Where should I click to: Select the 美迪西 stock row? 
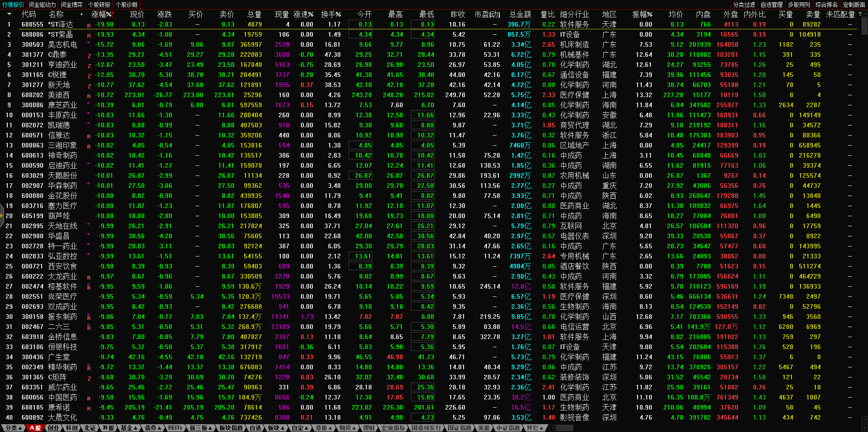tap(59, 95)
